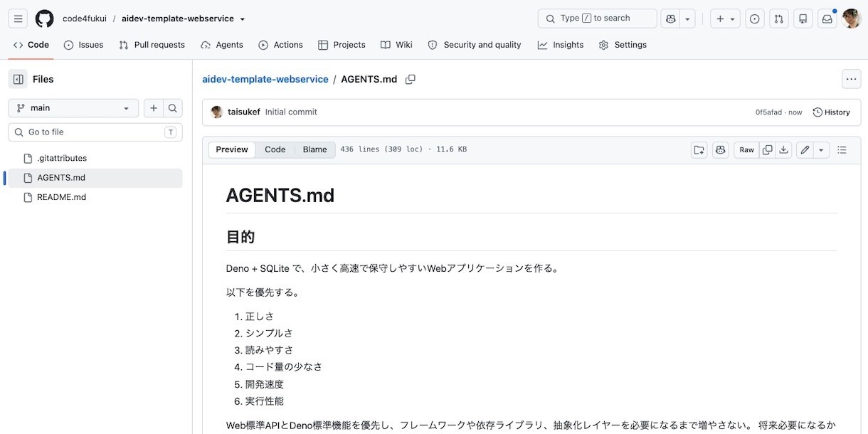This screenshot has height=434, width=868.
Task: Click the Go to file field
Action: tap(95, 132)
